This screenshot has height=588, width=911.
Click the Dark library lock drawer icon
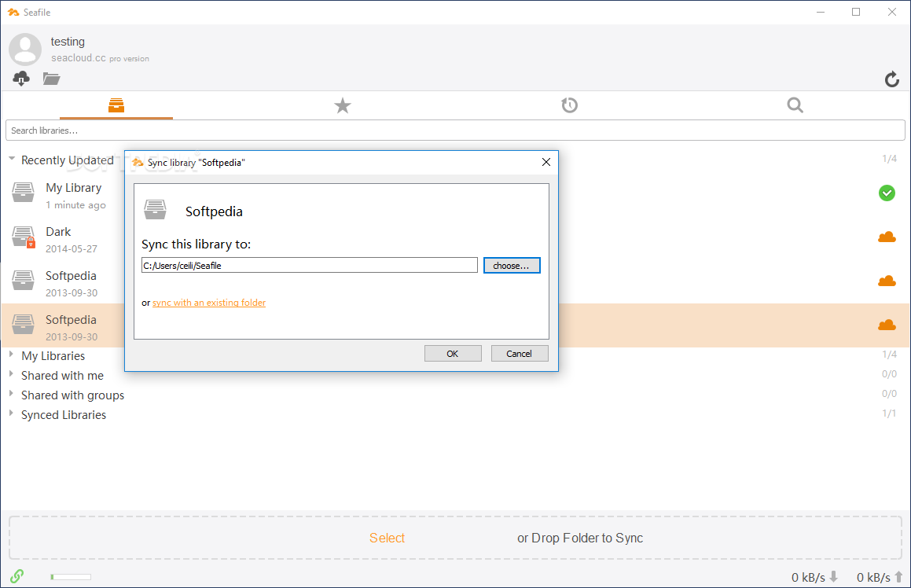pos(24,237)
